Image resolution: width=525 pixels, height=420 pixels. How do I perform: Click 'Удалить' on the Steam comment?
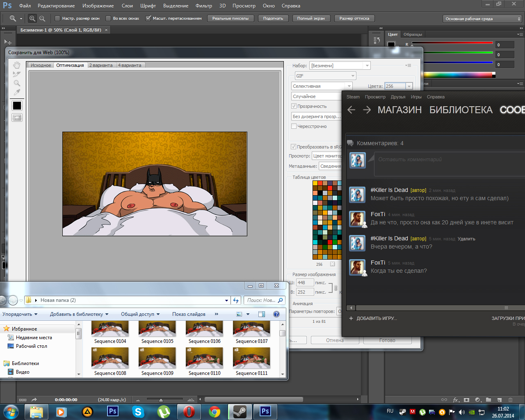coord(466,239)
